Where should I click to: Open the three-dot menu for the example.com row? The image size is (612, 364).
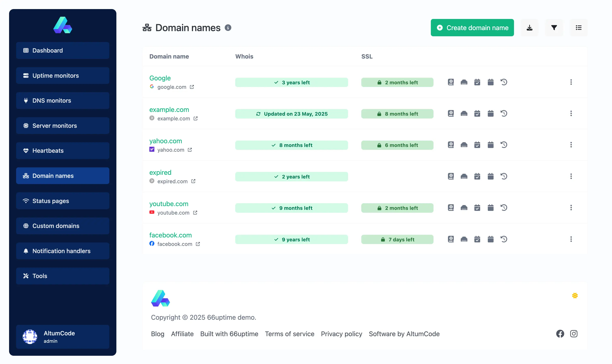(571, 114)
